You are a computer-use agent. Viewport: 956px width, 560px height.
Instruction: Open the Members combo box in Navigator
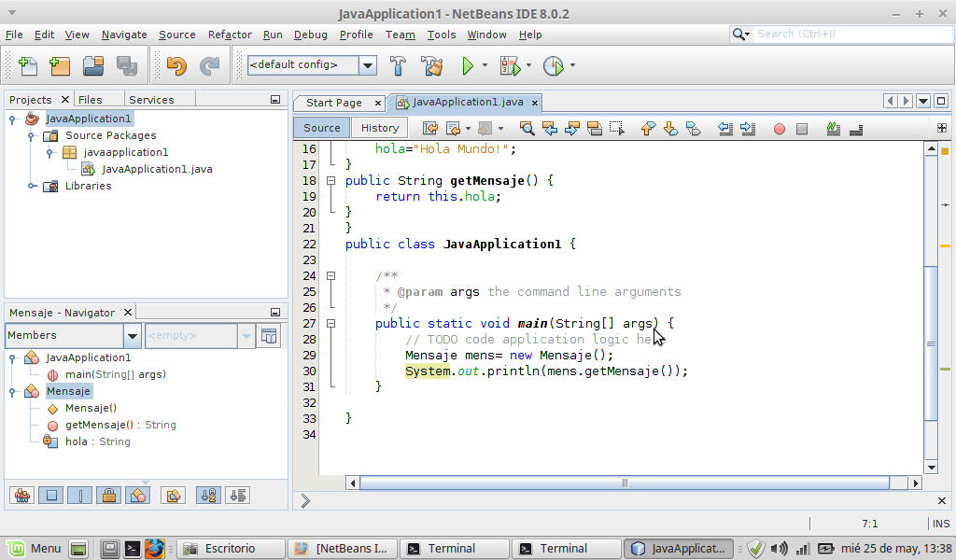132,336
